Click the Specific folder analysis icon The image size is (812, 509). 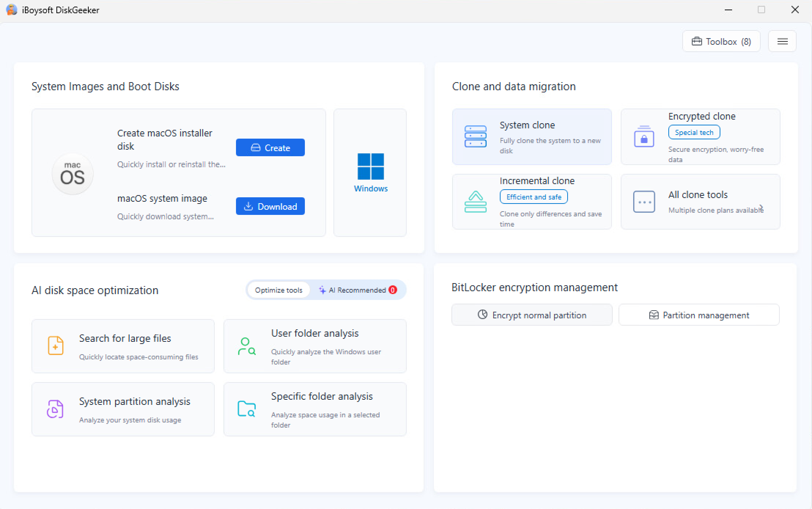[x=247, y=409]
